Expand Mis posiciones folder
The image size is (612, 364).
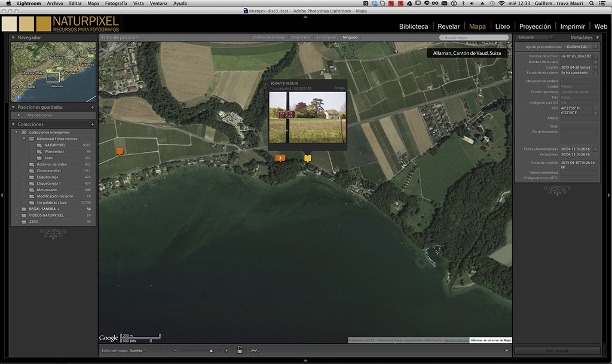click(x=19, y=115)
